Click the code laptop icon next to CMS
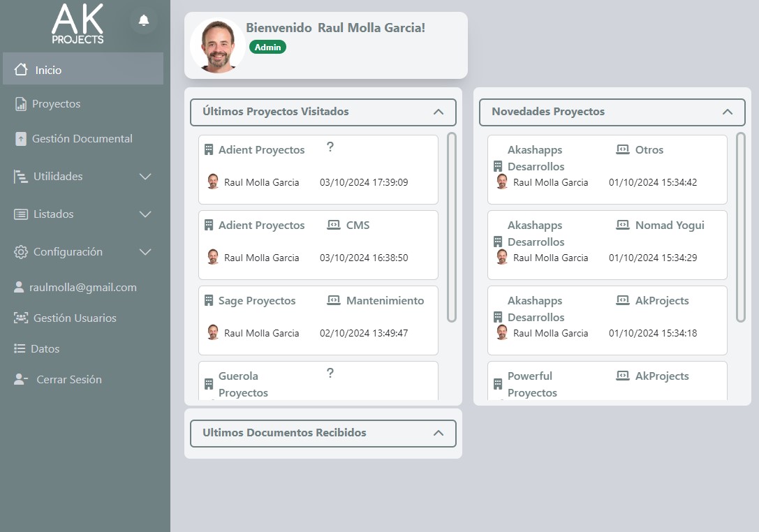This screenshot has height=532, width=759. click(334, 225)
